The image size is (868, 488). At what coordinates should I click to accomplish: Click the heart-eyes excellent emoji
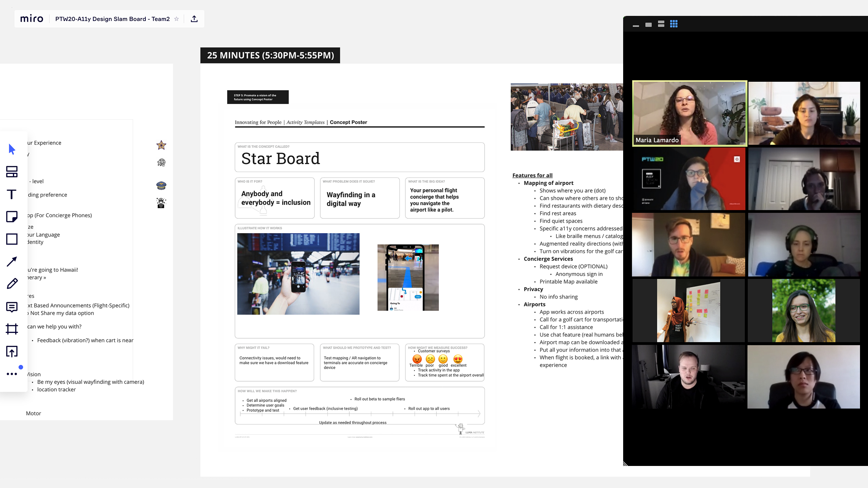(458, 359)
